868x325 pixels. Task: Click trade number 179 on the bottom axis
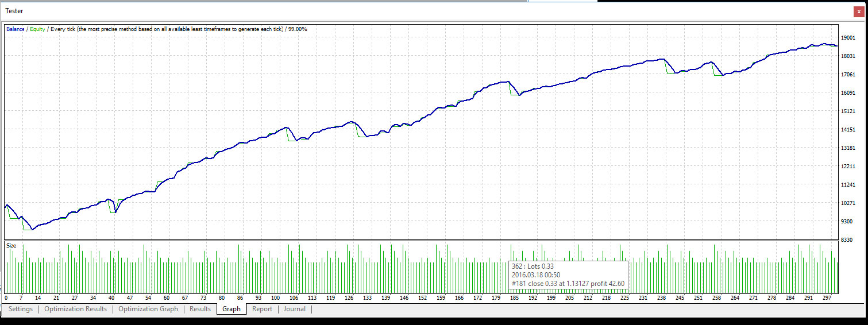(x=496, y=298)
